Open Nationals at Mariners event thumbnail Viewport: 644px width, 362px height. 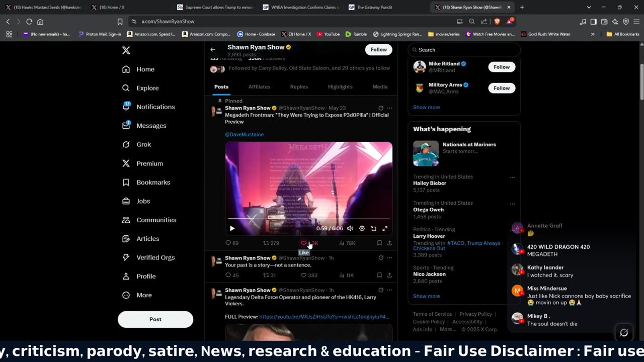pos(426,153)
